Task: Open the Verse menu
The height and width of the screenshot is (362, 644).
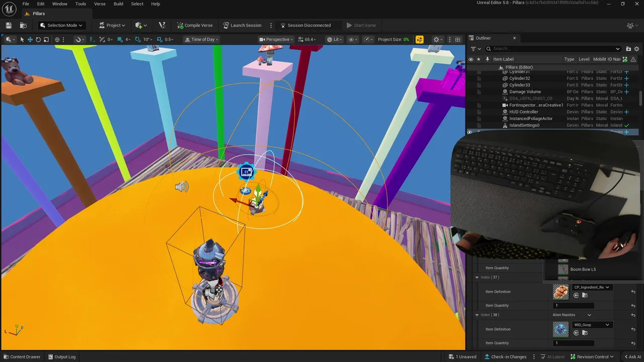Action: (x=100, y=4)
